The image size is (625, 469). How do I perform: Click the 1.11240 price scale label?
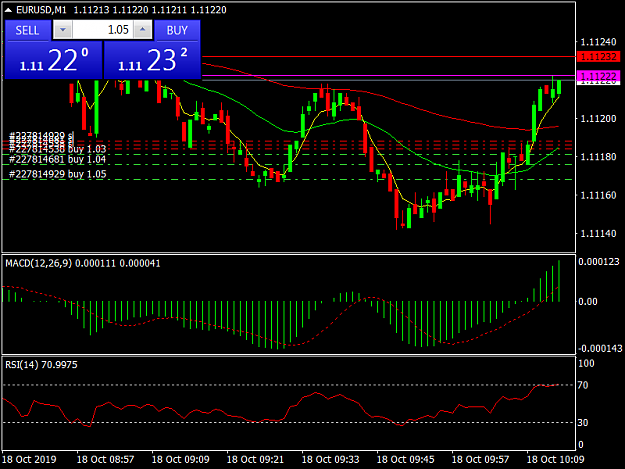pyautogui.click(x=599, y=42)
